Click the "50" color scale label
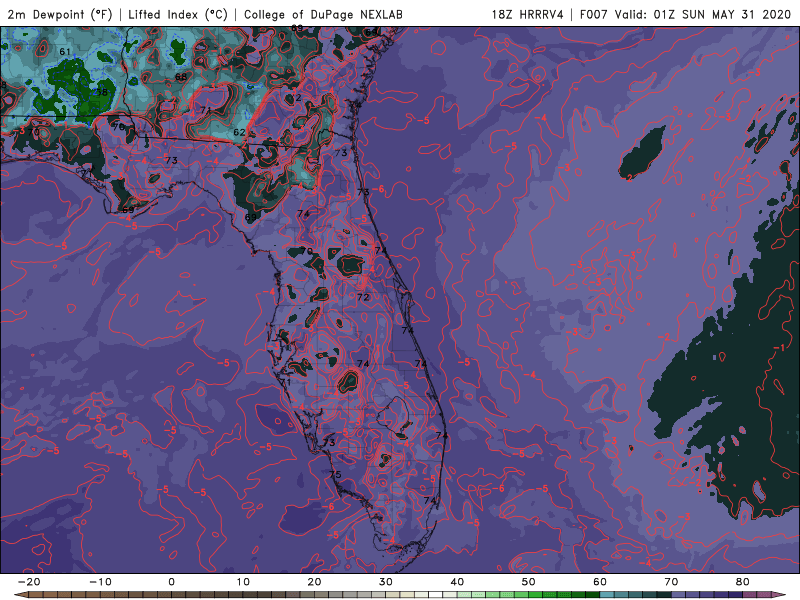Image resolution: width=800 pixels, height=600 pixels. click(529, 582)
